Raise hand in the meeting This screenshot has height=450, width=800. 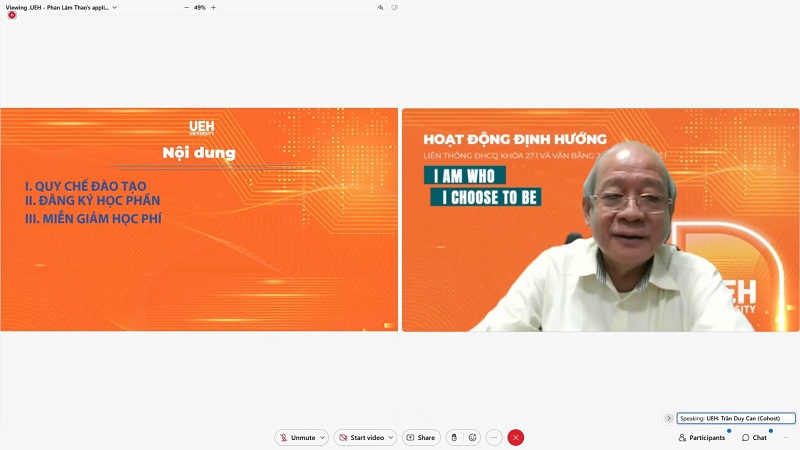tap(454, 437)
